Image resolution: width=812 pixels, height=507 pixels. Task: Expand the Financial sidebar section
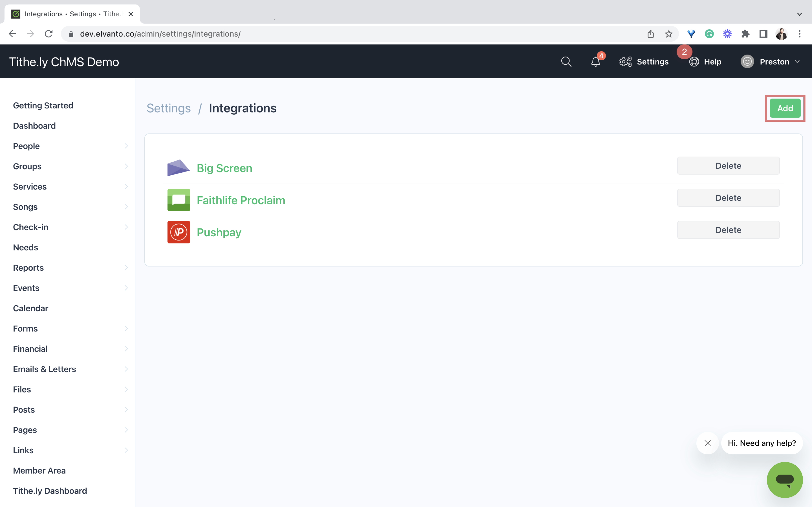point(126,349)
